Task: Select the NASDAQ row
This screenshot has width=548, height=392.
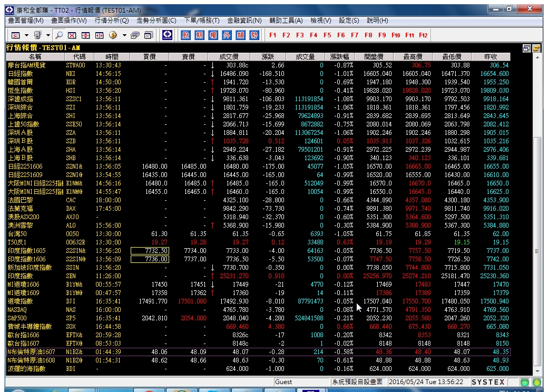Action: pos(258,310)
